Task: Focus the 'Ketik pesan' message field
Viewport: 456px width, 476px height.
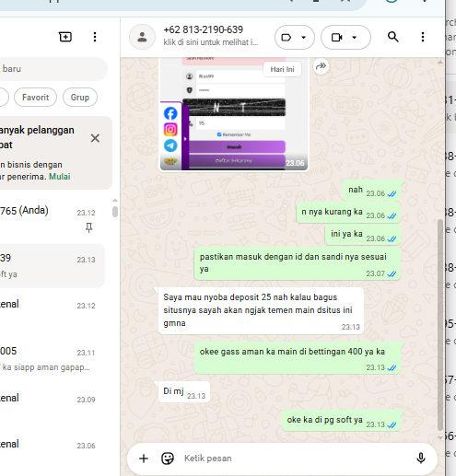Action: point(295,459)
